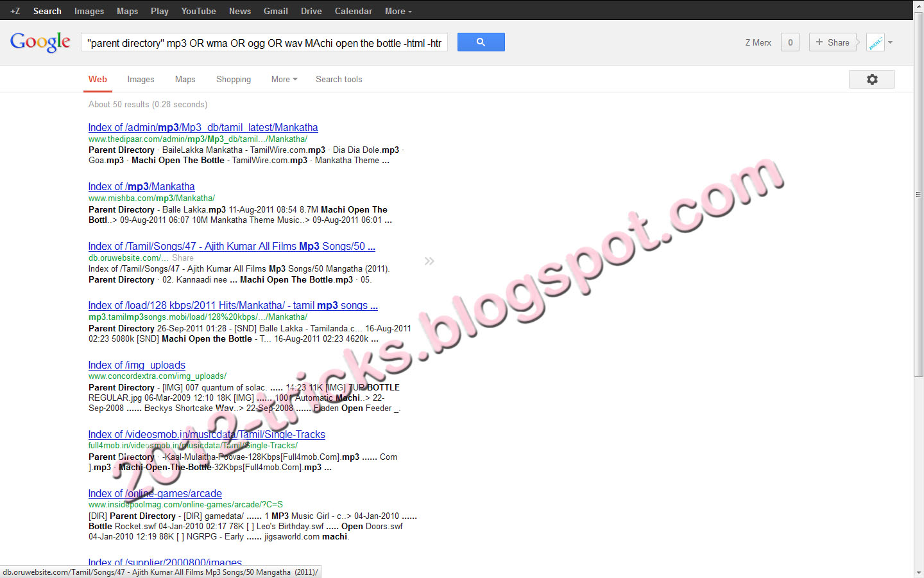Viewport: 924px width, 578px height.
Task: Open the Ajith Kumar All Films Mp3 Songs result
Action: point(232,246)
